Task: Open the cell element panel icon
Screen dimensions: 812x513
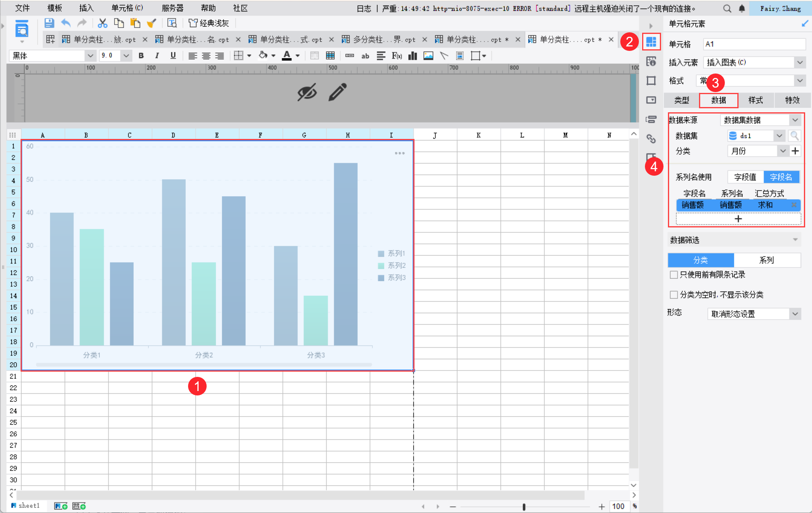Action: (651, 42)
